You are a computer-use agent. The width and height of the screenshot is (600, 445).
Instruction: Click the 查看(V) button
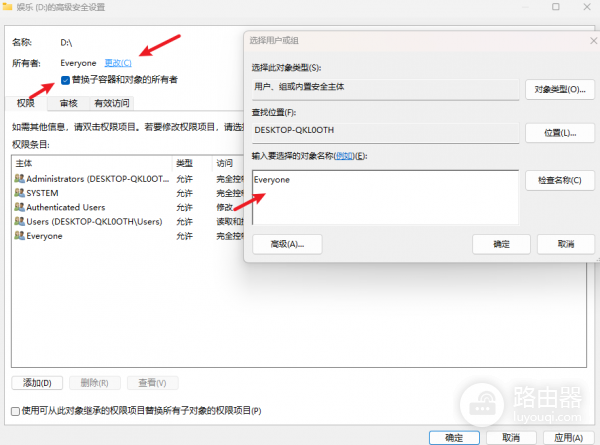(x=152, y=383)
